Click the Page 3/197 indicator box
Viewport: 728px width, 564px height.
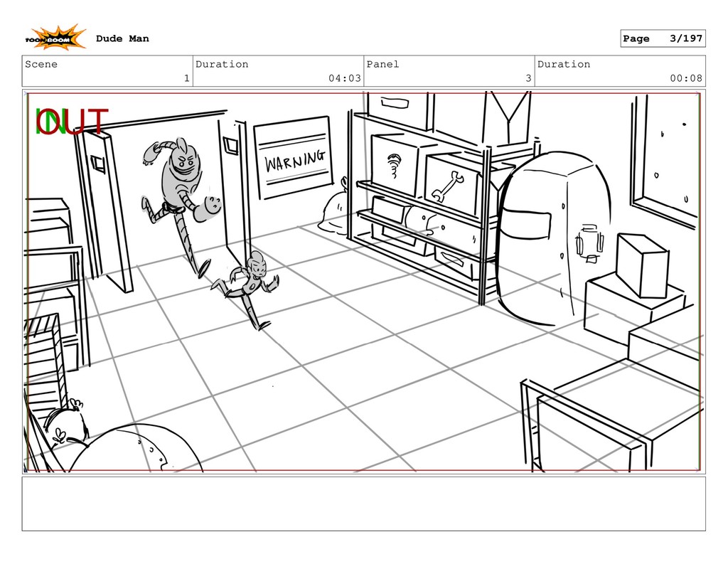(x=662, y=38)
